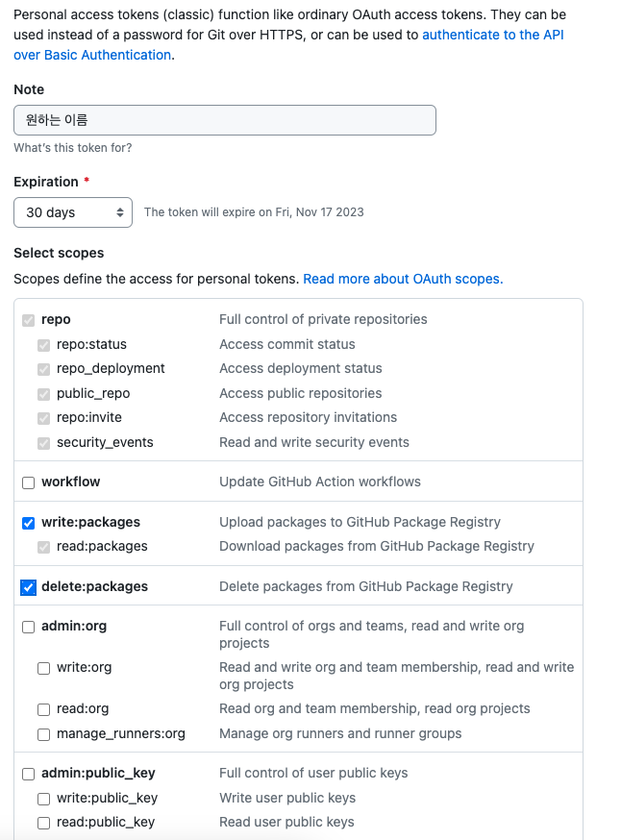Viewport: 621px width, 840px height.
Task: Click the repo_deployment checkbox
Action: [44, 370]
